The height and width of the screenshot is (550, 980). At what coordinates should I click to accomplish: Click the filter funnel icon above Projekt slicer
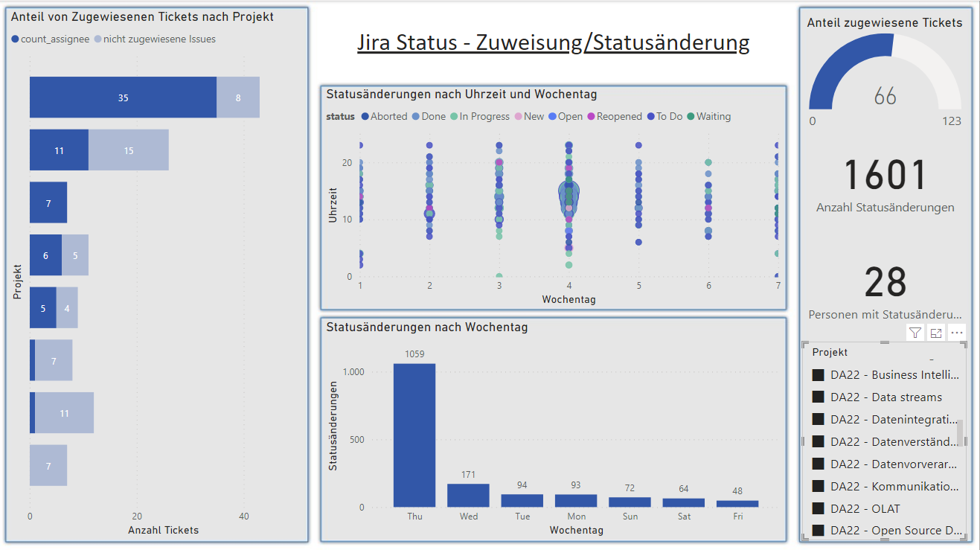915,333
